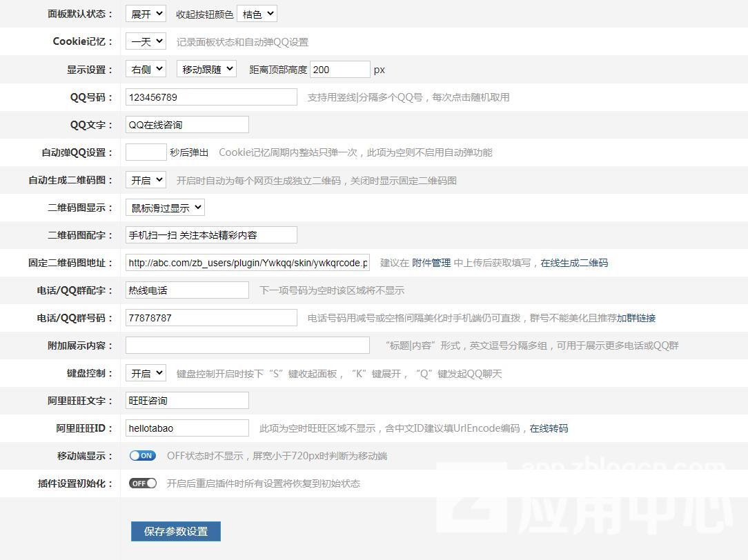This screenshot has height=560, width=748.
Task: Click the empty 自动弹QQ seconds field
Action: (x=146, y=152)
